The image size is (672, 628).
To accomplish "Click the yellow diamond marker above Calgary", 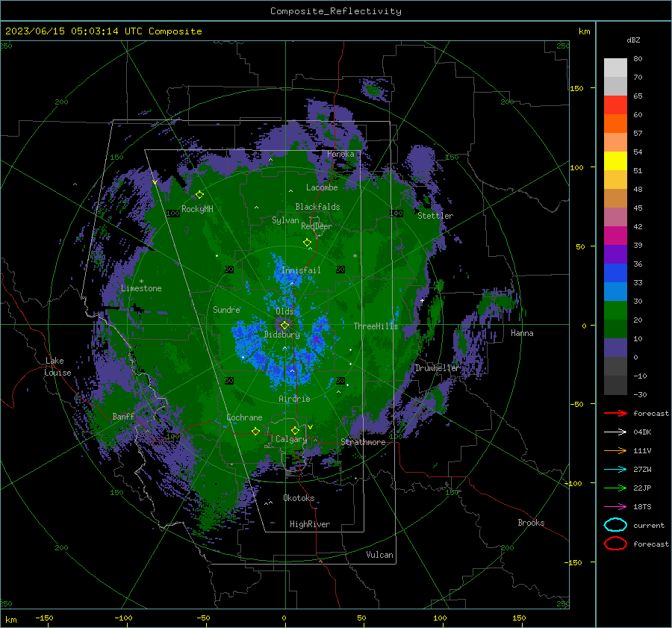I will pos(295,430).
